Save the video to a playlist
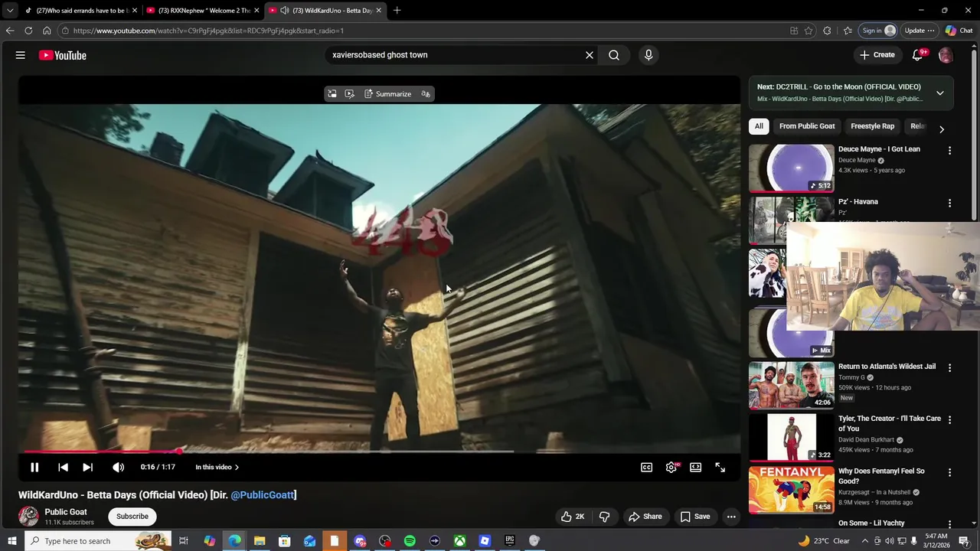 [695, 517]
